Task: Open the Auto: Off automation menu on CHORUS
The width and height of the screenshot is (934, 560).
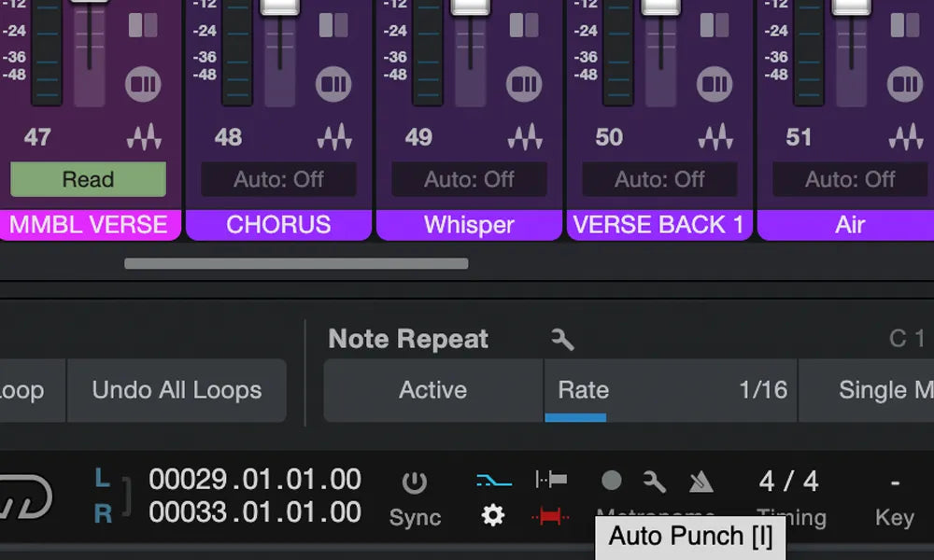Action: click(277, 179)
